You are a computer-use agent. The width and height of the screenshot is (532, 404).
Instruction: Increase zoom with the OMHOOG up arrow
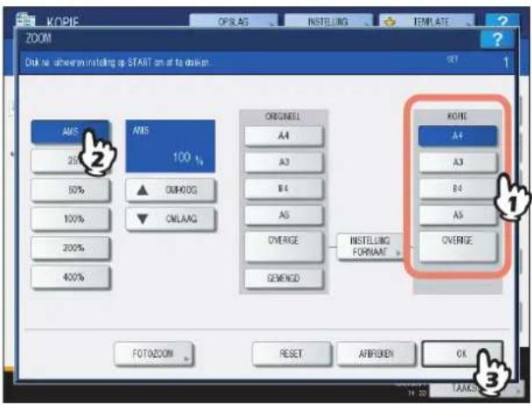[170, 190]
